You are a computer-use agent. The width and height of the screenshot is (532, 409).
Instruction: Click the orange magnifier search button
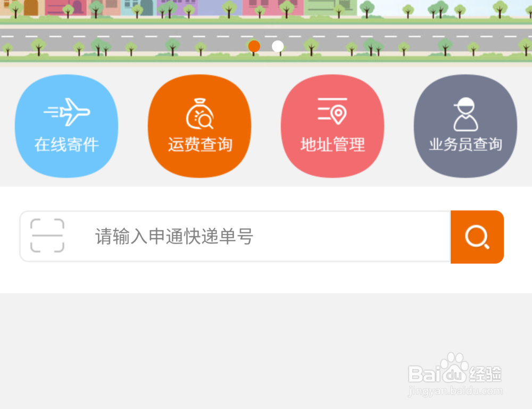pos(477,237)
